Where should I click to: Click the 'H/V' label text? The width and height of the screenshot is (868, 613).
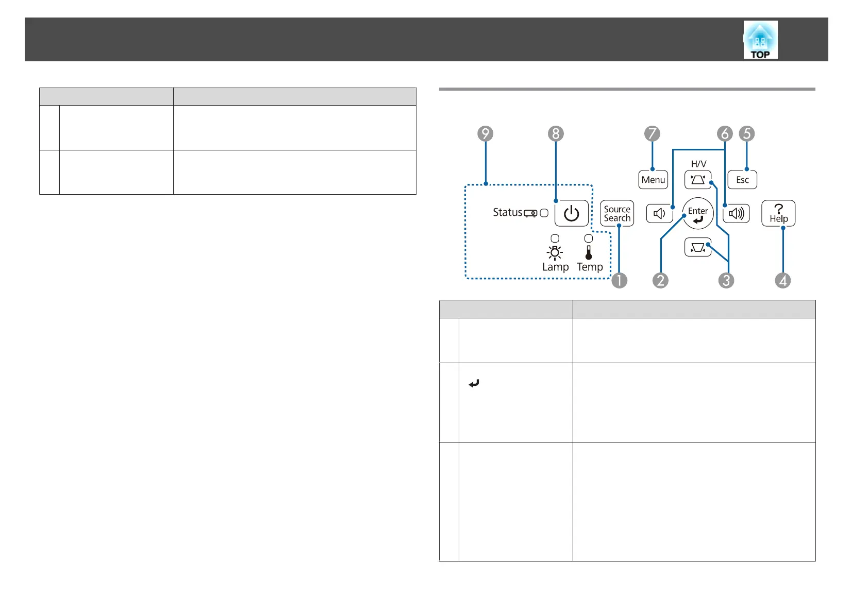698,164
